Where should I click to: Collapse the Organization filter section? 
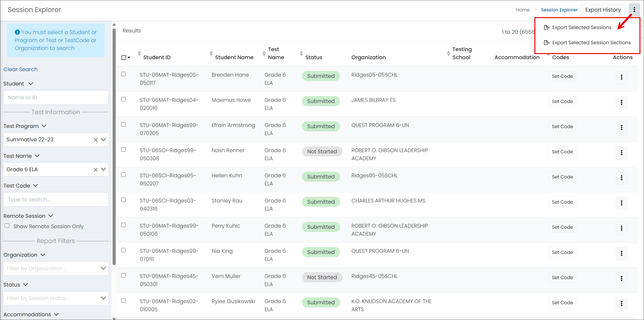point(43,255)
